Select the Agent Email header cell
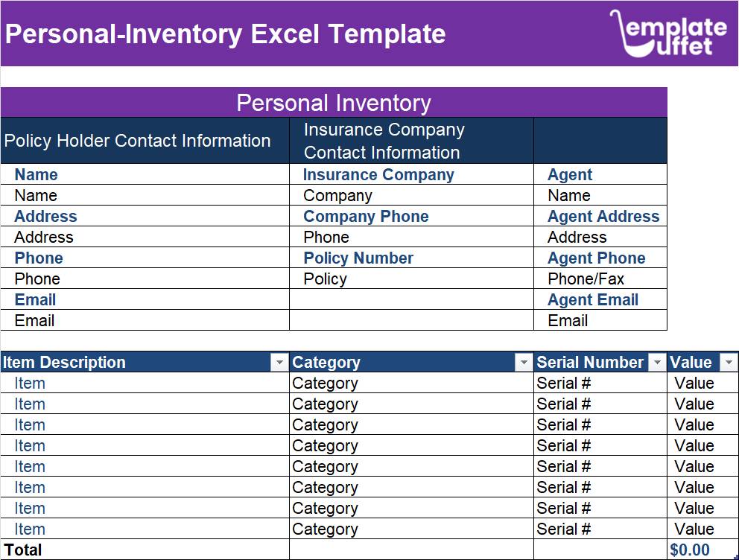739x560 pixels. 600,299
